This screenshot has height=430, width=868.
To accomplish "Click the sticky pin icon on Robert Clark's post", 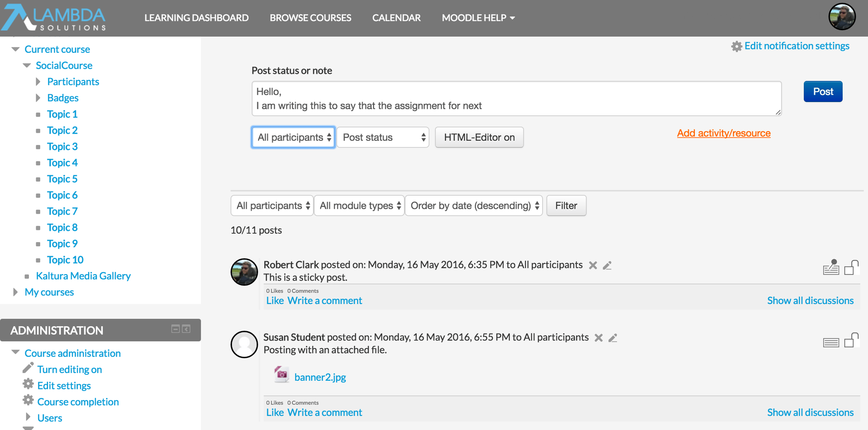I will tap(831, 267).
